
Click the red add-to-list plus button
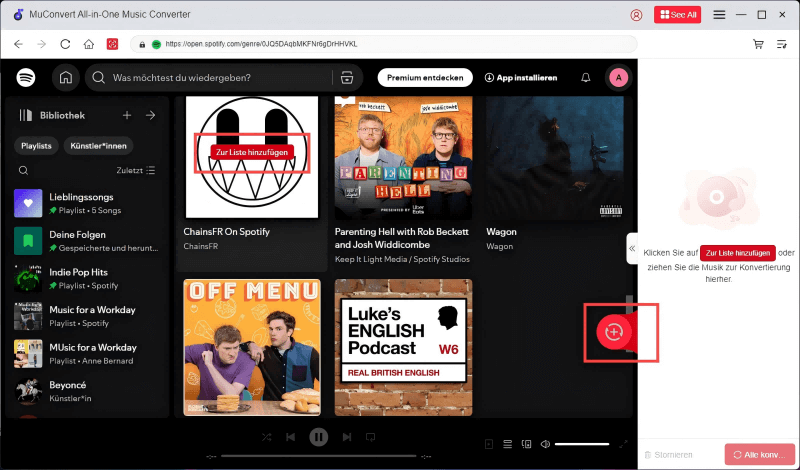point(613,331)
